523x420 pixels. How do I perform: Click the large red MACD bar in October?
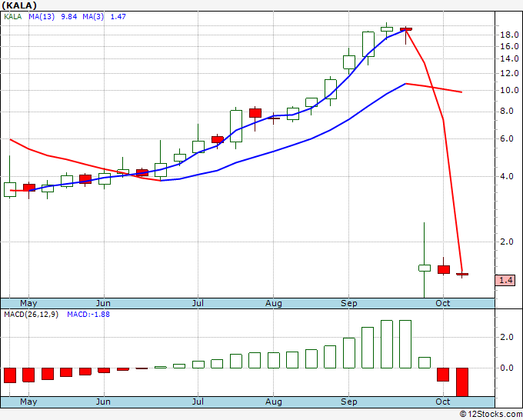click(462, 382)
